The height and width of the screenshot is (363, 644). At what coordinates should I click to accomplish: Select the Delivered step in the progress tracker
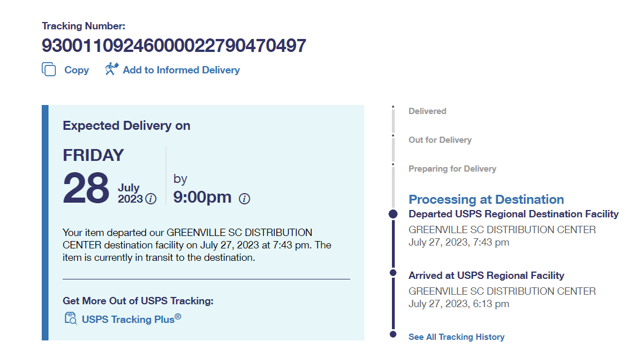(427, 111)
